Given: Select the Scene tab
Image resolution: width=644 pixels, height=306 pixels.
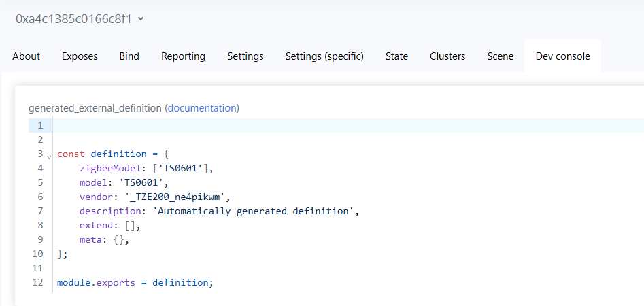Looking at the screenshot, I should point(501,56).
